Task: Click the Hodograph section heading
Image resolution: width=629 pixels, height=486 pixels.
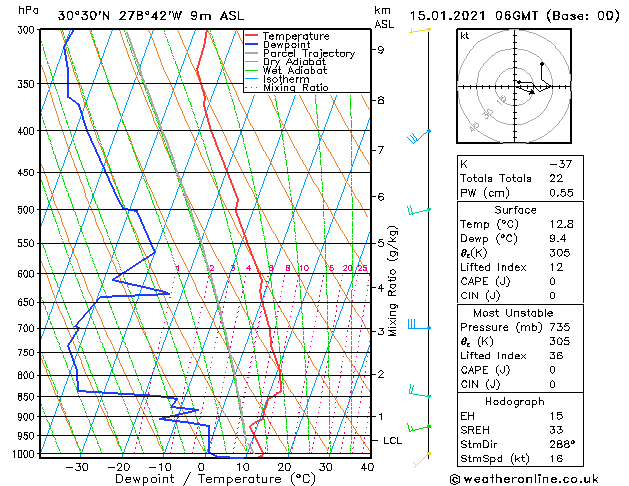Action: point(515,402)
